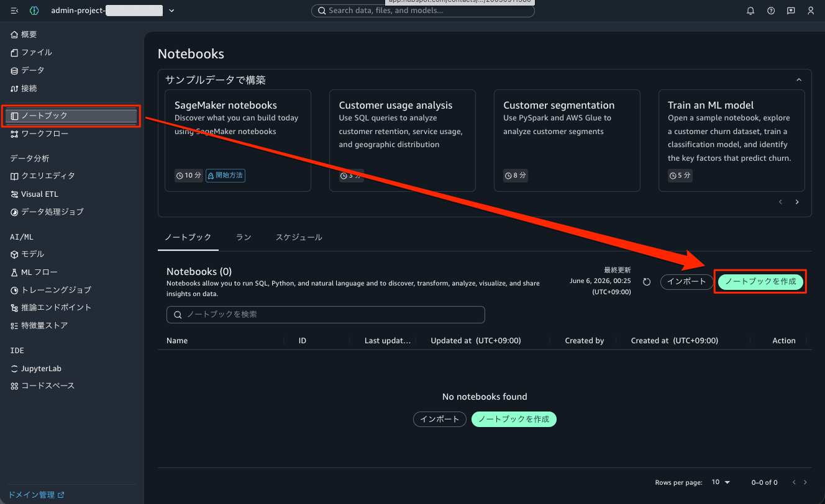Open the feedback chat icon
This screenshot has width=825, height=504.
(x=791, y=11)
